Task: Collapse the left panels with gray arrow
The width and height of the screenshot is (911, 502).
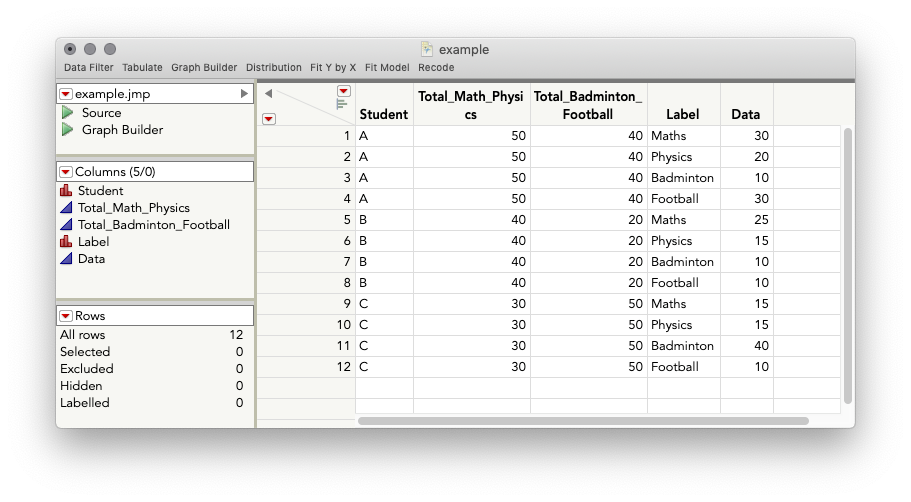Action: (268, 94)
